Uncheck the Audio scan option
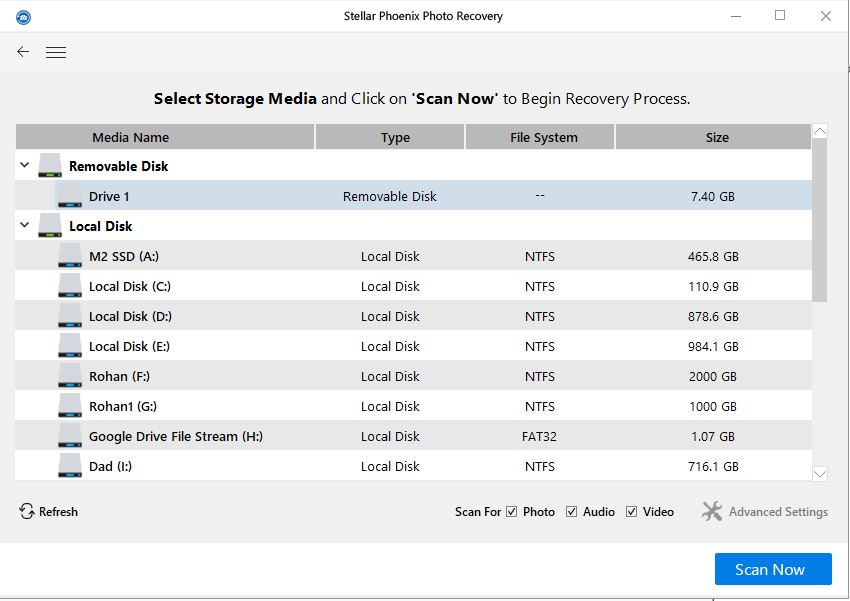 572,512
